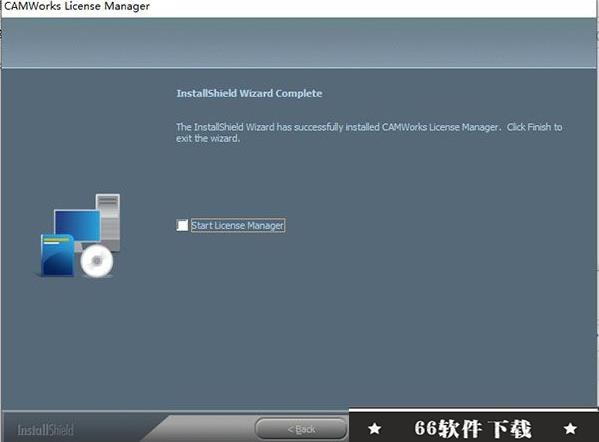Click the InstallShield logo at bottom left
Screen dimensions: 599x442
(x=45, y=430)
